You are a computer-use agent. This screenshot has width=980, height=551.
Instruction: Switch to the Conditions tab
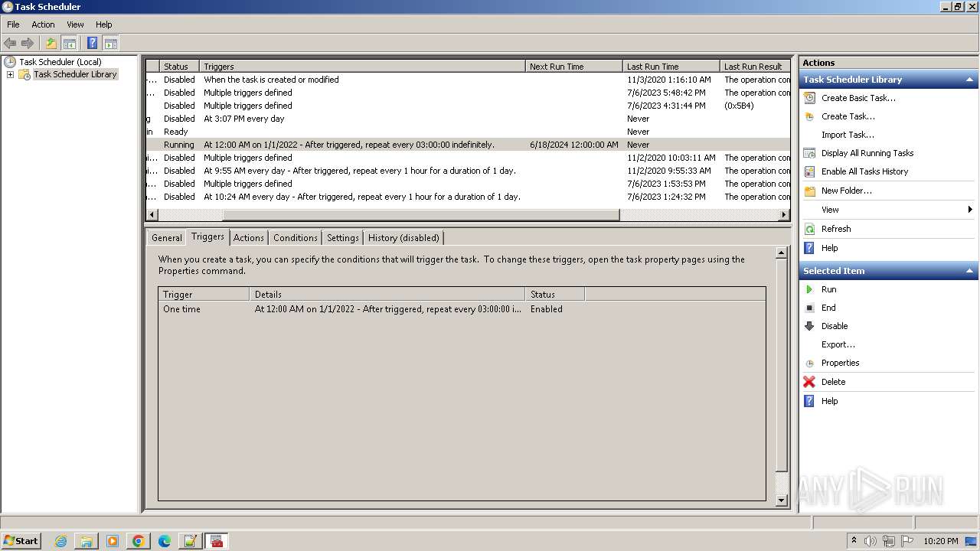(x=296, y=238)
